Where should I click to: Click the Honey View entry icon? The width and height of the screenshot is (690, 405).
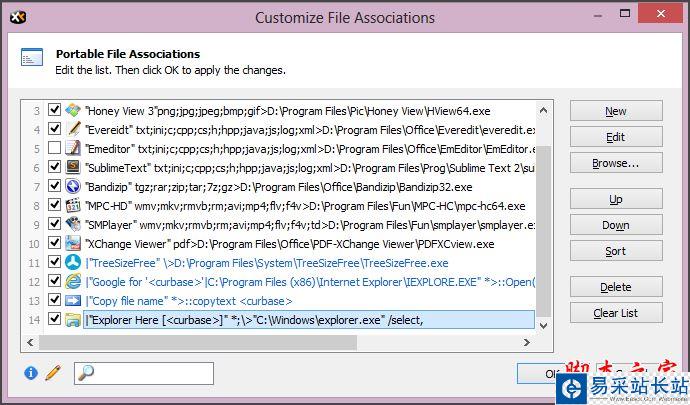click(x=74, y=110)
